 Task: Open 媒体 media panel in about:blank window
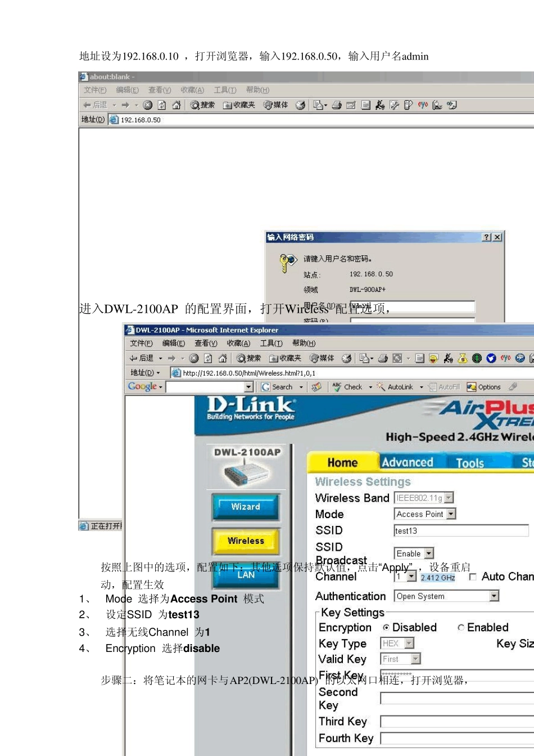coord(276,105)
